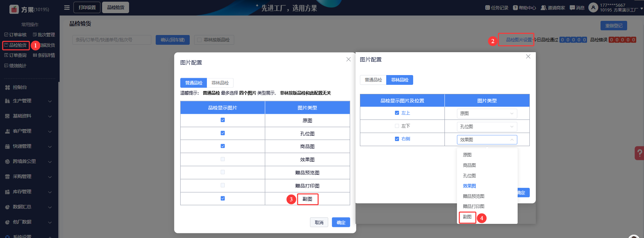
Task: Expand 基础资料 sidebar menu
Action: point(50,116)
